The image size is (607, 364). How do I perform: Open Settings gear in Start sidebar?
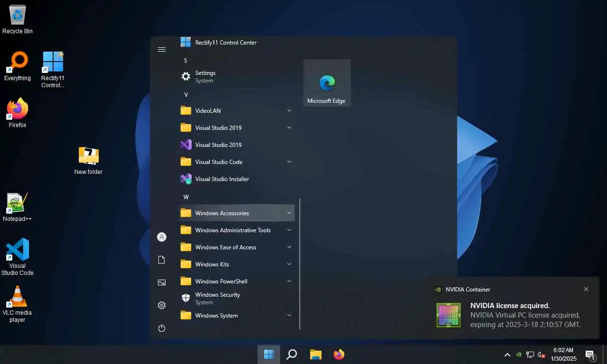pyautogui.click(x=162, y=305)
